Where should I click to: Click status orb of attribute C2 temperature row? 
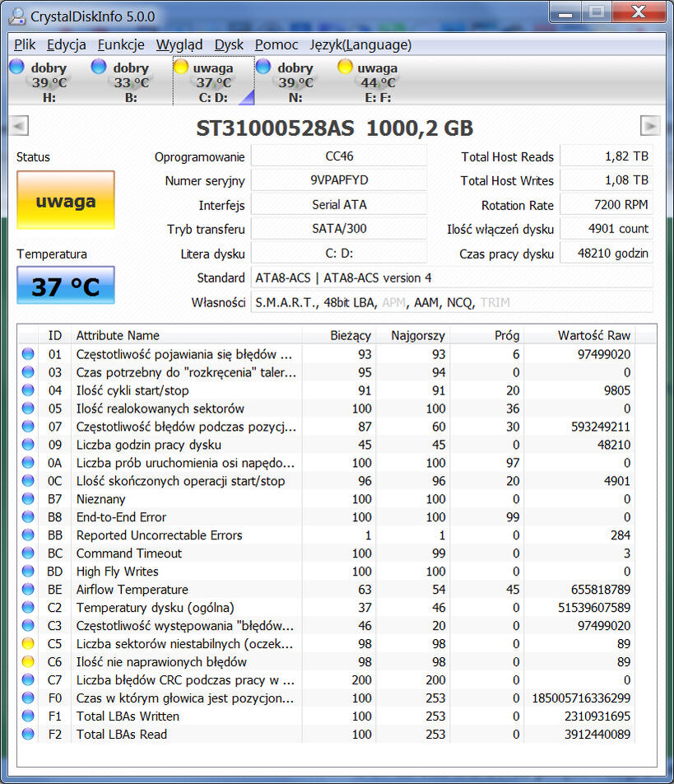pos(28,607)
